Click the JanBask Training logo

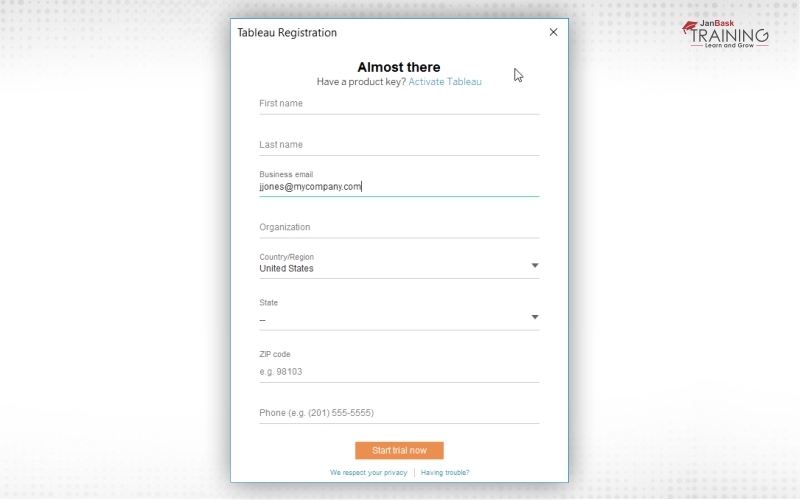(725, 35)
